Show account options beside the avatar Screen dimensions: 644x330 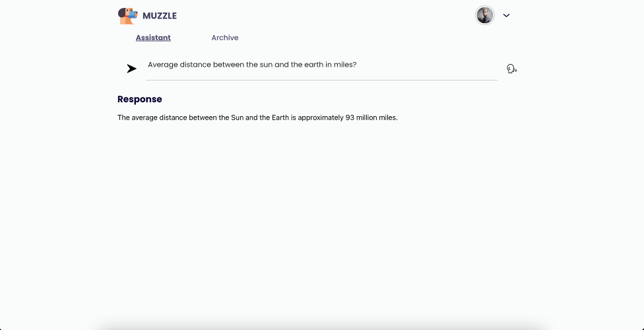pyautogui.click(x=506, y=15)
